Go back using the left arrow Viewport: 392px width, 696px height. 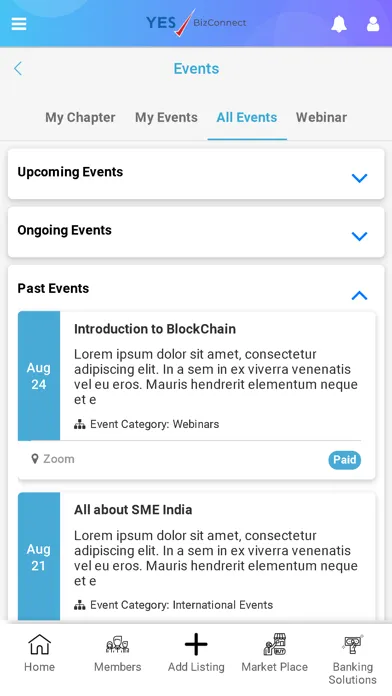18,68
